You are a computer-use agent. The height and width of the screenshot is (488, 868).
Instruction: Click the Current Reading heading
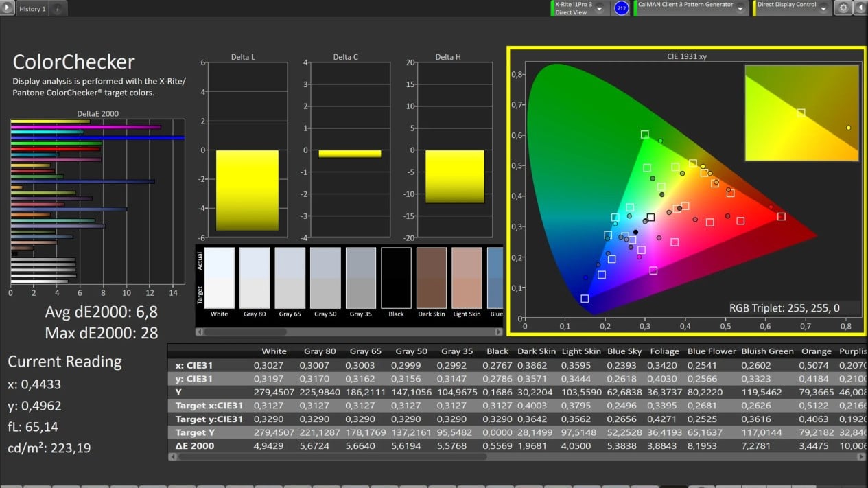(64, 362)
